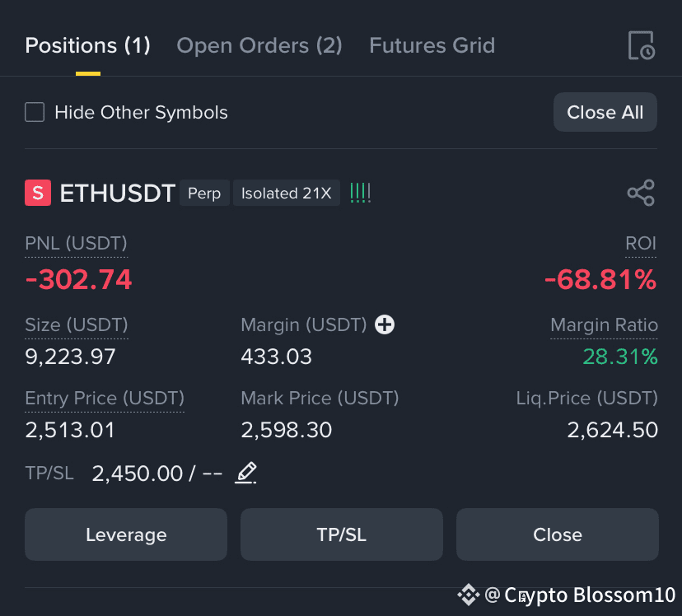Image resolution: width=682 pixels, height=616 pixels.
Task: Click the red S short badge
Action: [x=38, y=193]
